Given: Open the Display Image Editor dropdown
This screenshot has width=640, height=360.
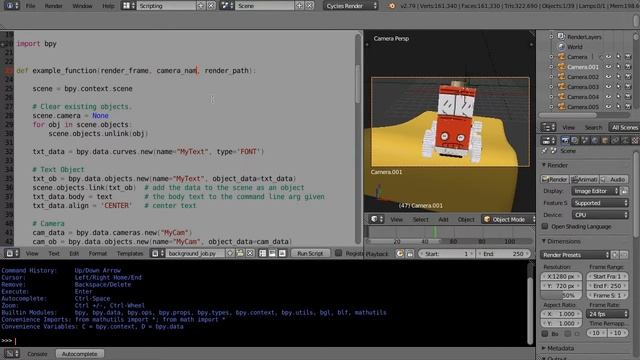Looking at the screenshot, I should (x=595, y=191).
